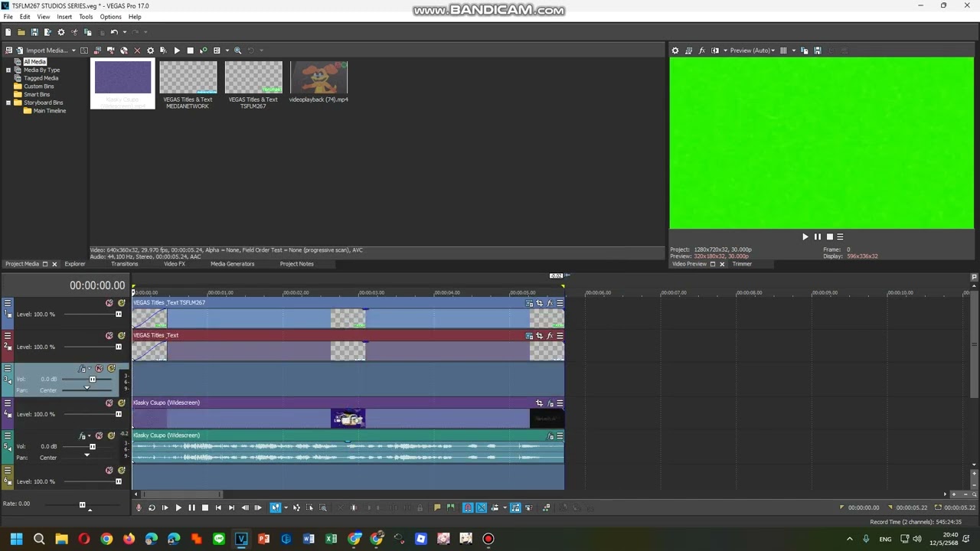Viewport: 980px width, 551px height.
Task: Save snapshot to file in preview toolbar
Action: click(x=817, y=51)
